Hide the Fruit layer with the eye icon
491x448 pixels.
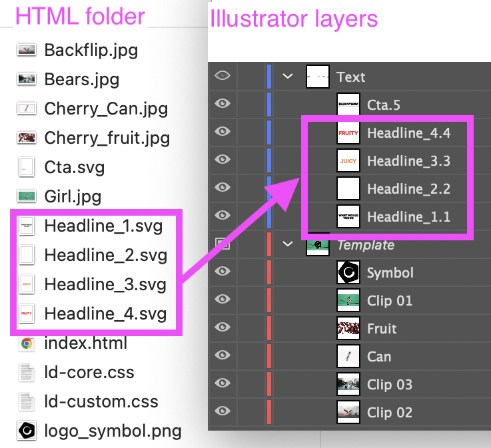pyautogui.click(x=223, y=327)
